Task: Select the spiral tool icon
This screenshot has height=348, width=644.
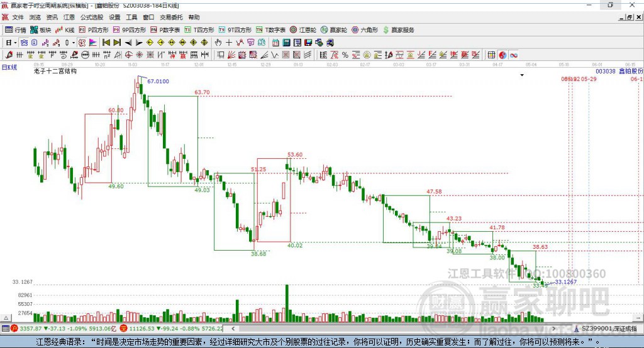Action: (x=64, y=55)
